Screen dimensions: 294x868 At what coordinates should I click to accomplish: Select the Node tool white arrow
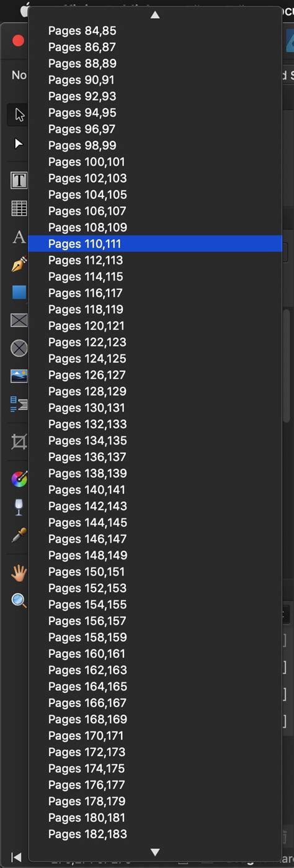(19, 143)
